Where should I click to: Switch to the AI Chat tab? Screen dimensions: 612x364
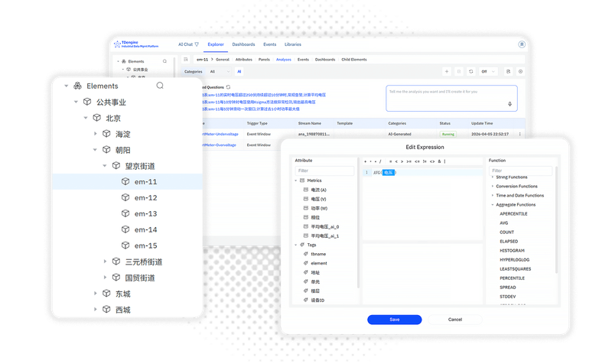click(188, 44)
